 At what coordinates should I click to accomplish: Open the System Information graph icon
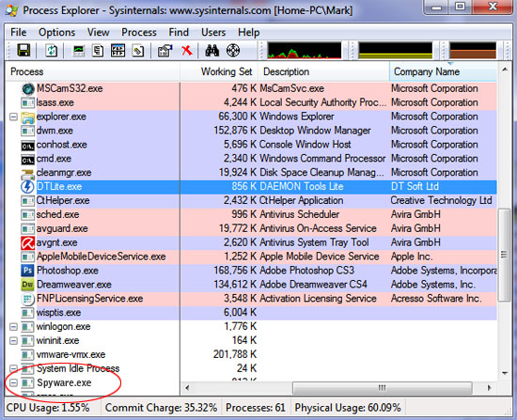point(79,51)
